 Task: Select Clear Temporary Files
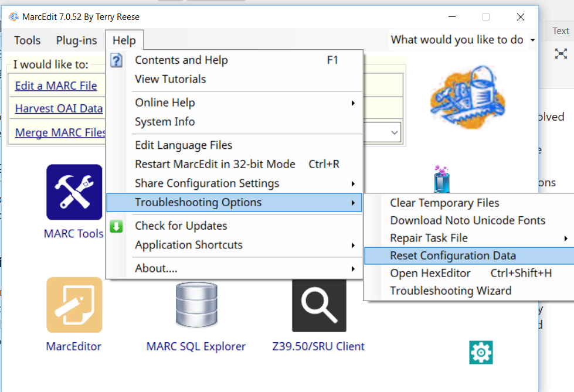click(469, 203)
